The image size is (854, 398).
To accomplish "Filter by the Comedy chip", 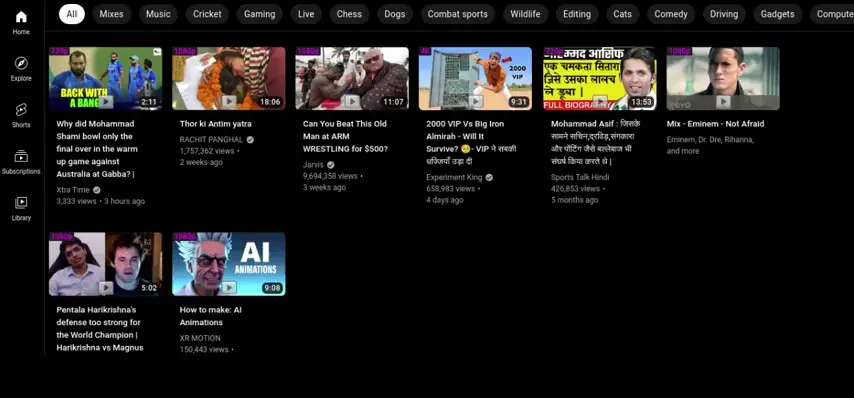I will [x=671, y=14].
